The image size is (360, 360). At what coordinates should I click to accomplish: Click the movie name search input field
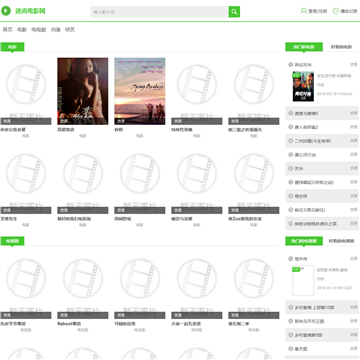[x=160, y=12]
